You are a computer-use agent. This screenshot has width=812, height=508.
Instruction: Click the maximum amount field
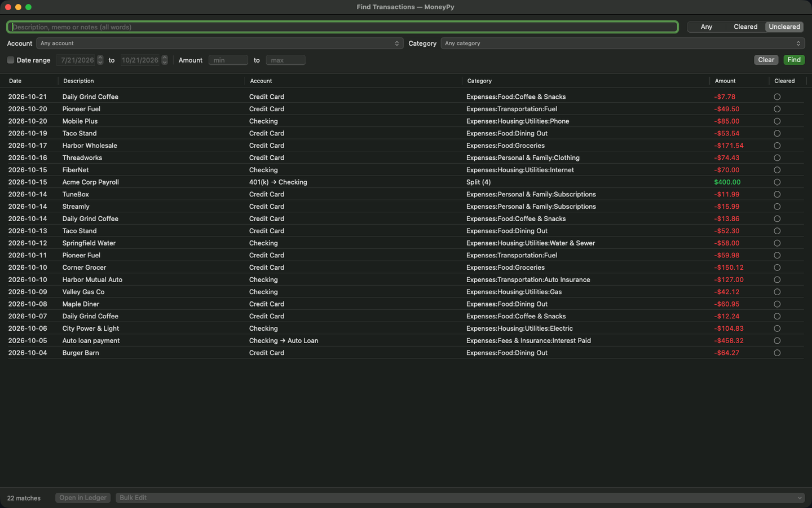tap(285, 60)
